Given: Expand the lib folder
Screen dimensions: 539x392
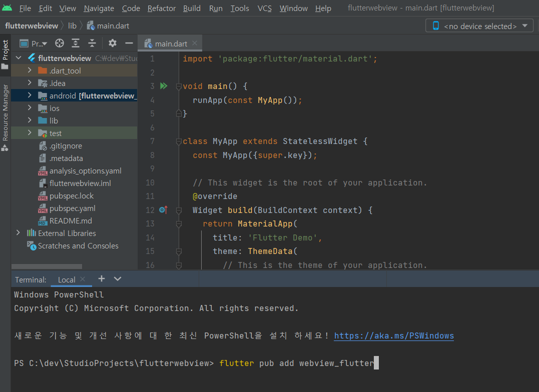Looking at the screenshot, I should tap(30, 120).
